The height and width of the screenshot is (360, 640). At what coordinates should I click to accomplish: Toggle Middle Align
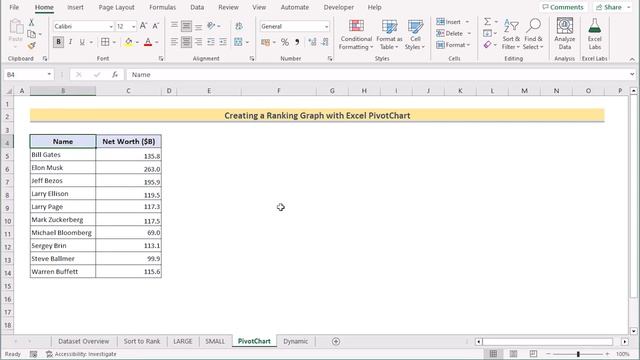[x=186, y=26]
